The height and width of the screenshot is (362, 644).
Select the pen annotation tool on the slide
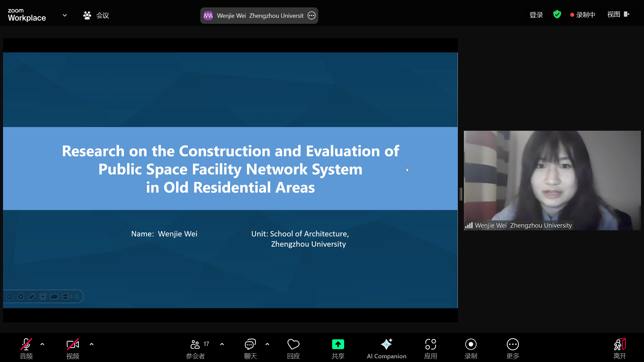click(32, 297)
